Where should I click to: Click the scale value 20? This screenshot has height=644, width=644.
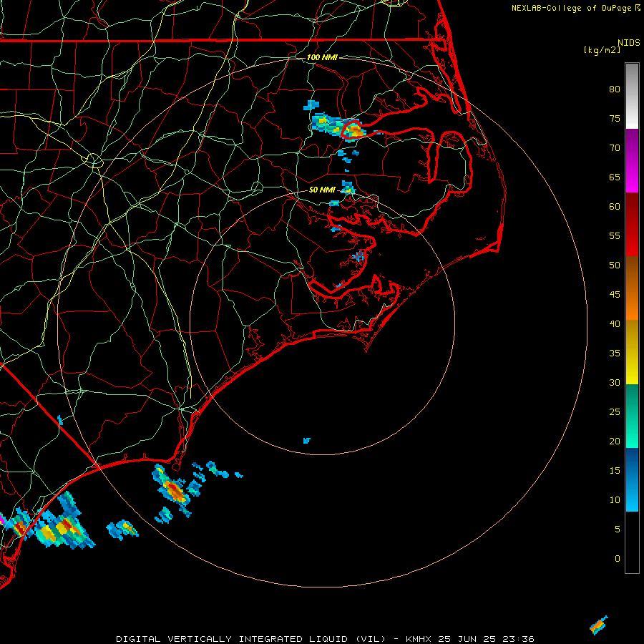coord(615,441)
